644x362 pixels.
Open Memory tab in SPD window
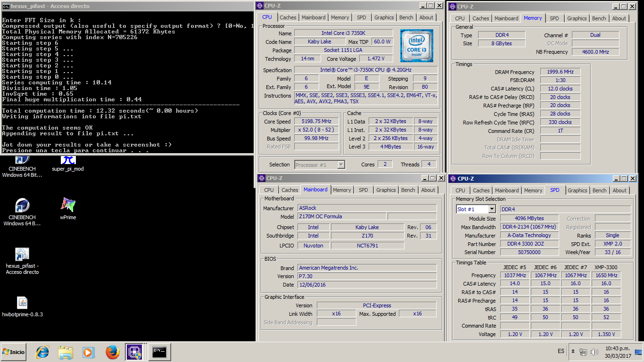pos(533,190)
